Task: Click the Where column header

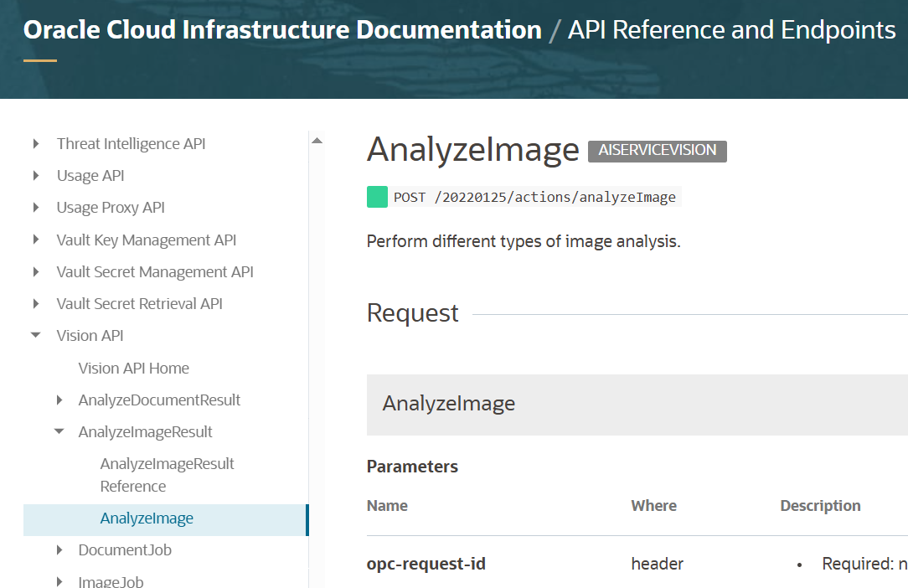Action: pos(654,506)
